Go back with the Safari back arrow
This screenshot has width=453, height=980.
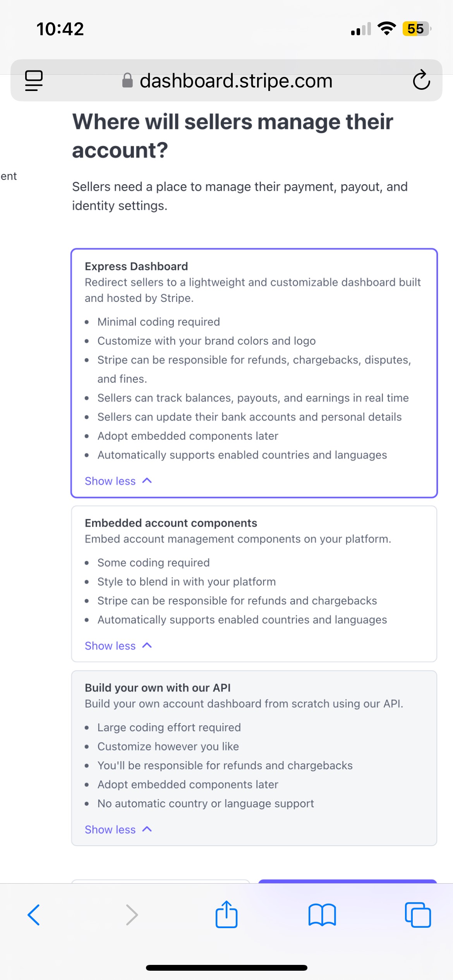pos(34,915)
